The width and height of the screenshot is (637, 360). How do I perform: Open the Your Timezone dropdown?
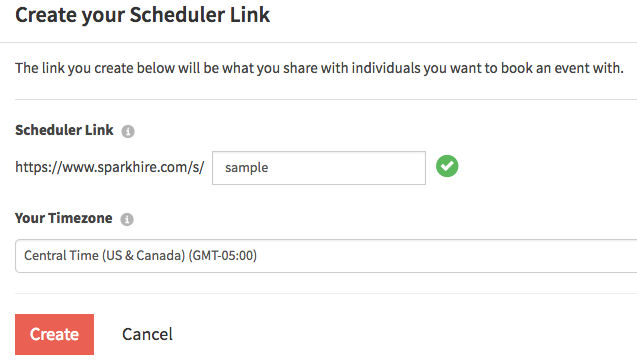326,256
